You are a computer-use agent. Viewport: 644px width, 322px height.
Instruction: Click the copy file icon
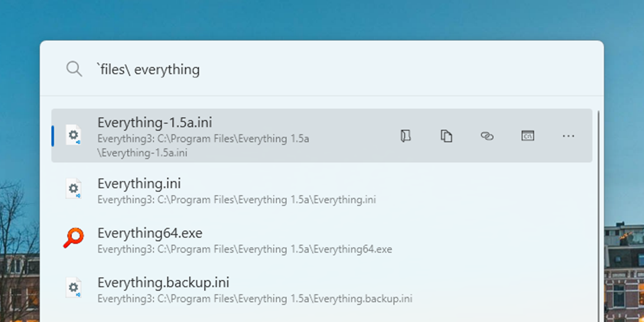click(446, 136)
